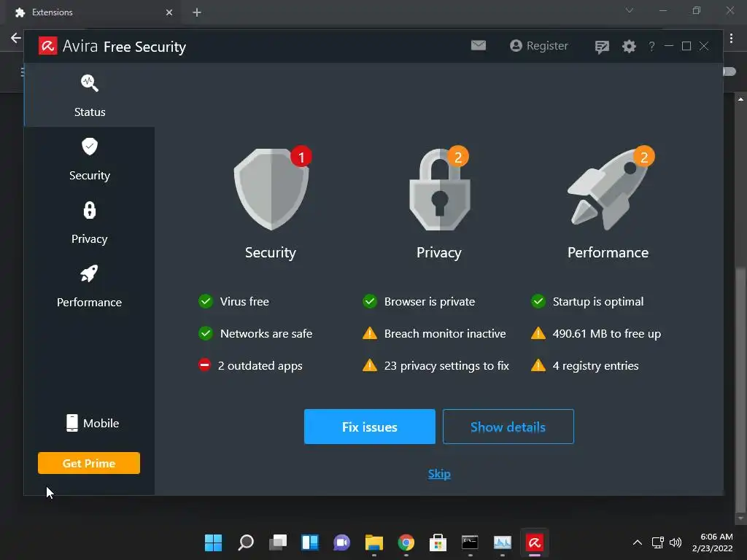This screenshot has width=747, height=560.
Task: Close the Extensions browser tab
Action: coord(169,12)
